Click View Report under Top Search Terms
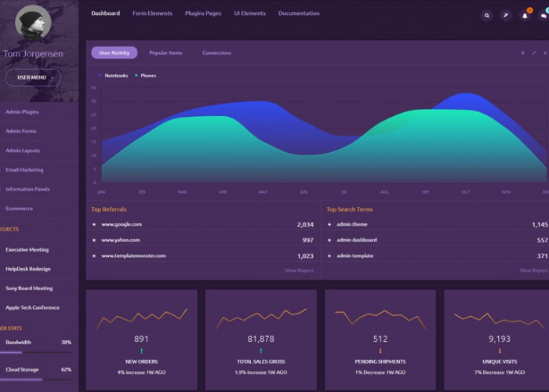The image size is (549, 392). click(534, 270)
